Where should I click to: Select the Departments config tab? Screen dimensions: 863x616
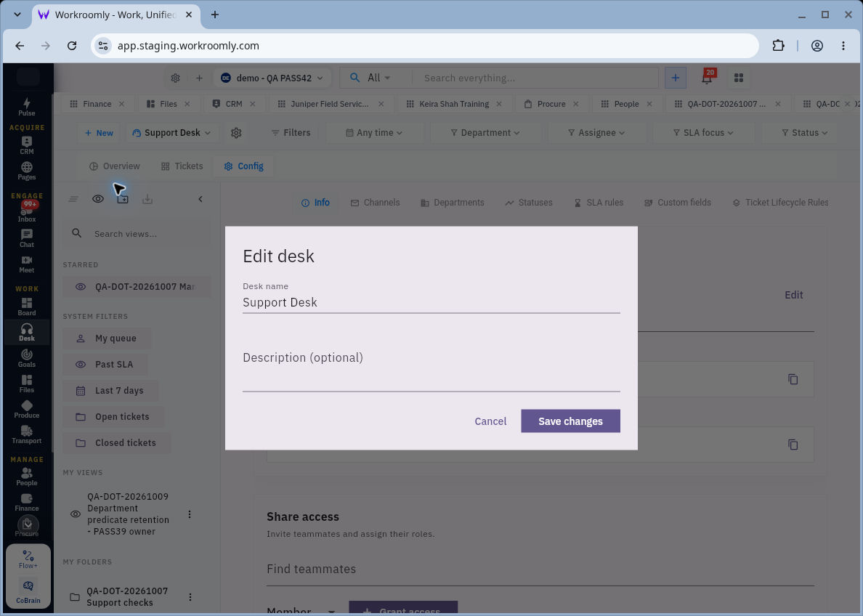tap(453, 203)
